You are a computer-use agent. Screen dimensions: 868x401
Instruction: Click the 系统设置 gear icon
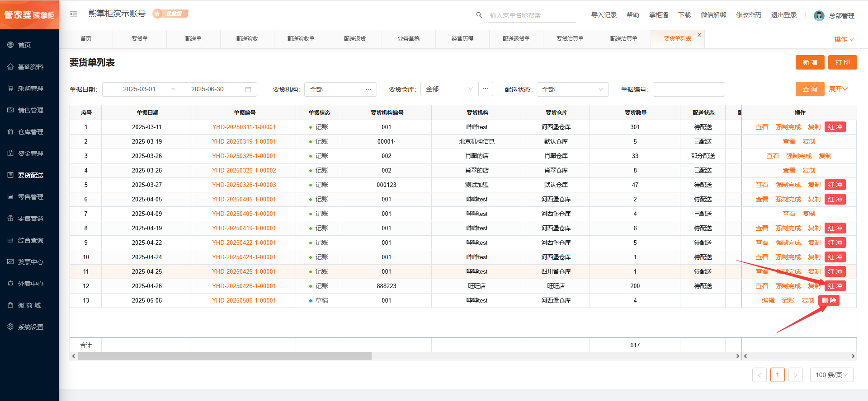coord(10,326)
